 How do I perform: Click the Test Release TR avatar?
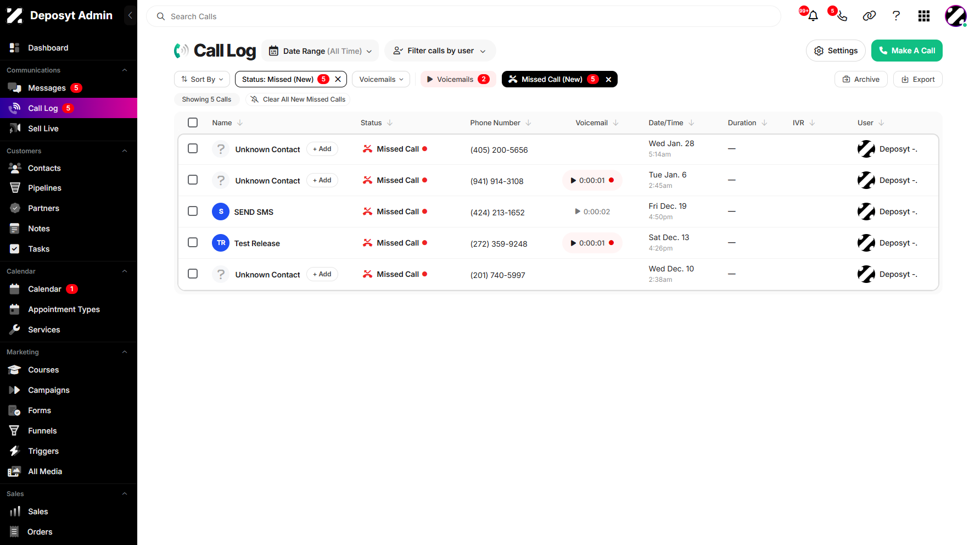click(221, 243)
